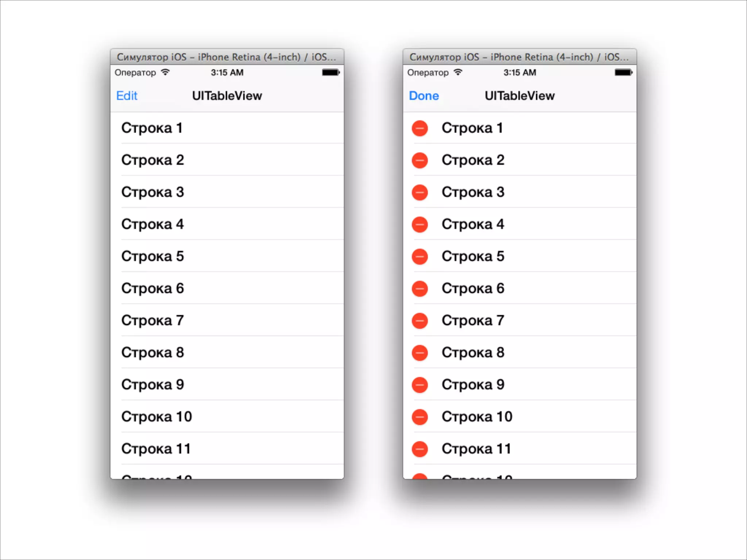
Task: Tap delete circle beside Строка 7
Action: (419, 321)
